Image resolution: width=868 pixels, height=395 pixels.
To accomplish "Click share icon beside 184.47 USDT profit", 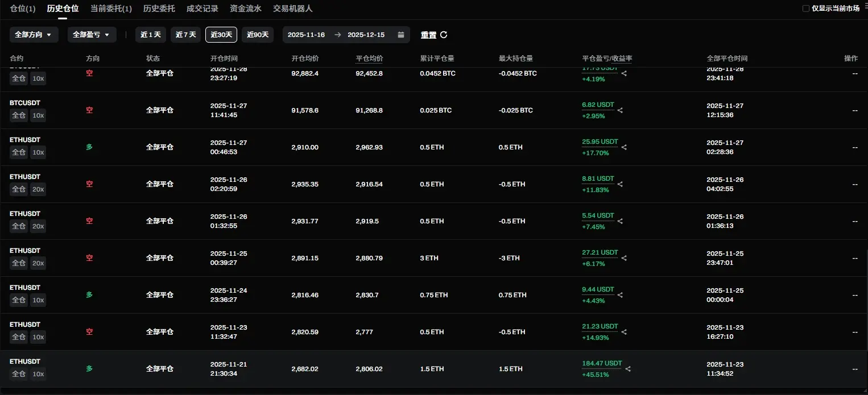I will 628,369.
